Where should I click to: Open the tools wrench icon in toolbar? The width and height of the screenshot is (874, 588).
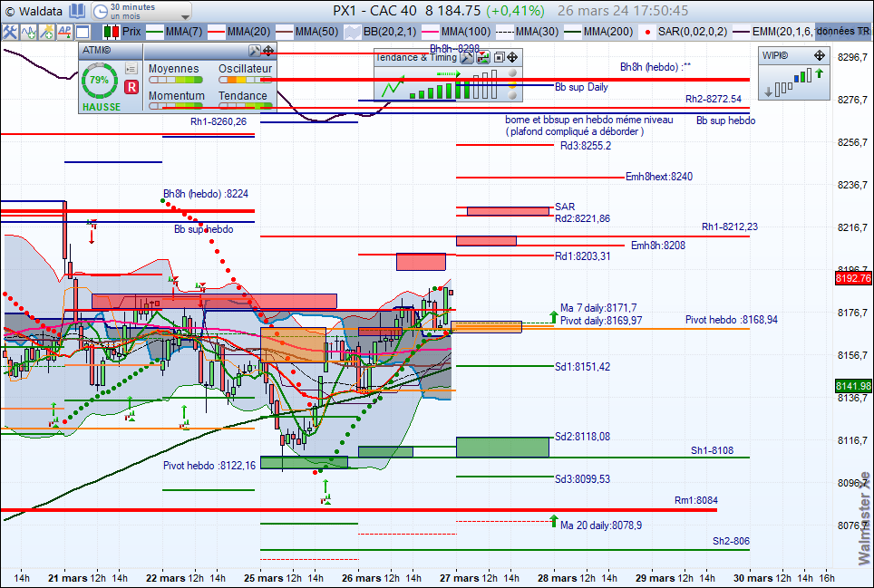coord(9,32)
